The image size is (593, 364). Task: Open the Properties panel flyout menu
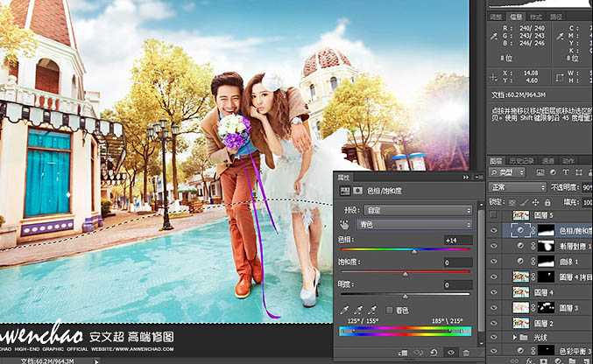click(478, 177)
